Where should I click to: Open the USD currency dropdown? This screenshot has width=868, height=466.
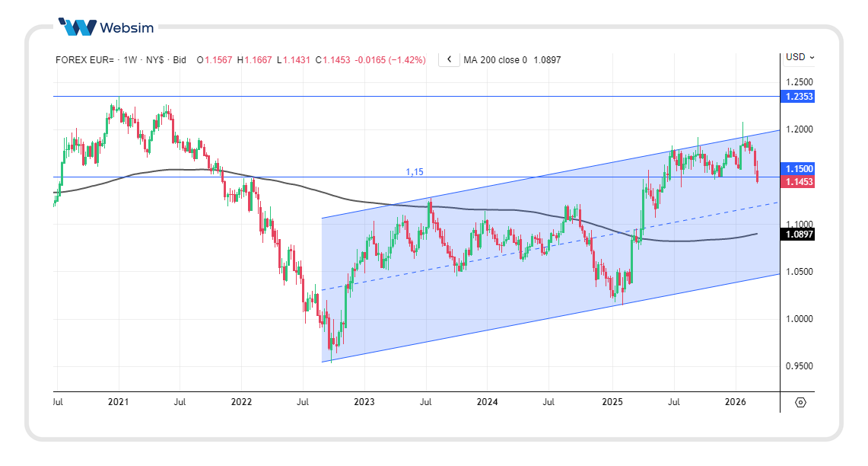(800, 57)
